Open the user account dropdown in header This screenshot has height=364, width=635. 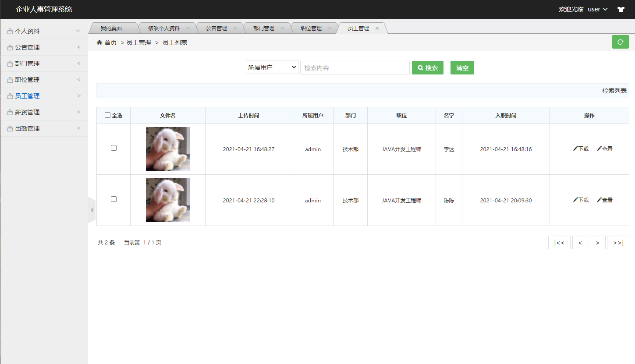(x=597, y=9)
